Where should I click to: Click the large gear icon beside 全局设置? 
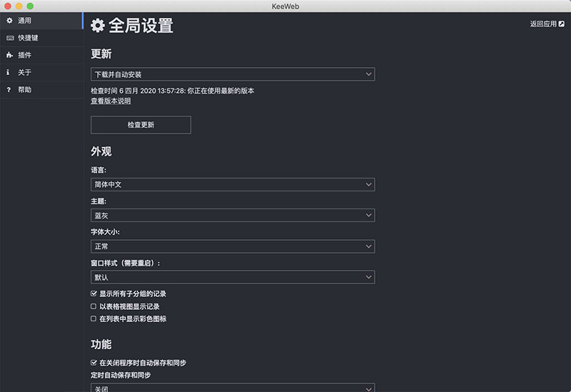pyautogui.click(x=98, y=26)
